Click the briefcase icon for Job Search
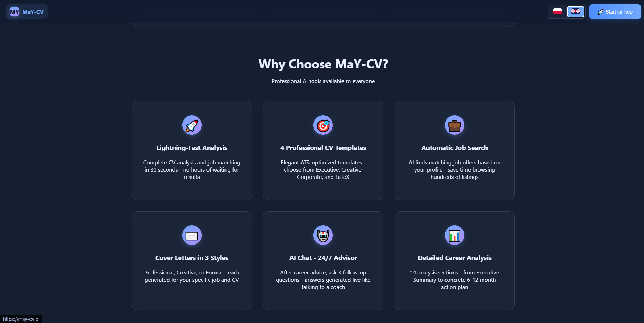The height and width of the screenshot is (323, 644). pos(455,125)
